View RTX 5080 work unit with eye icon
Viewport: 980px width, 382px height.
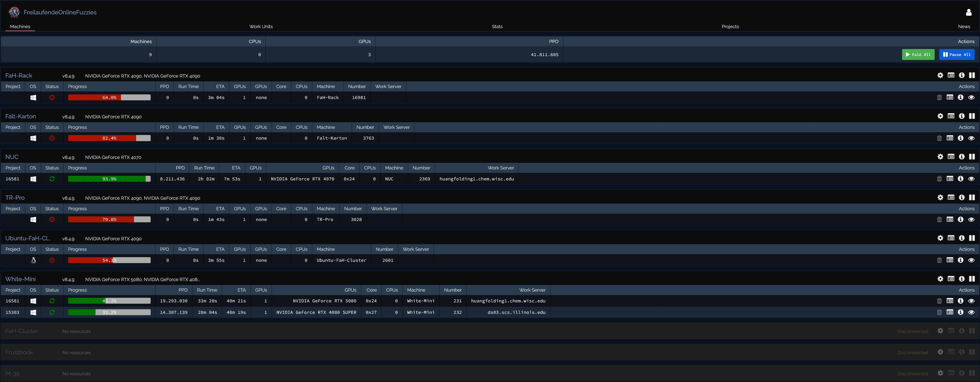971,301
